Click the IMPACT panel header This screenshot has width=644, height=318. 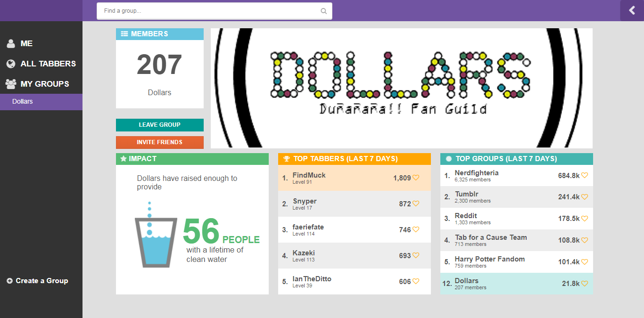192,159
